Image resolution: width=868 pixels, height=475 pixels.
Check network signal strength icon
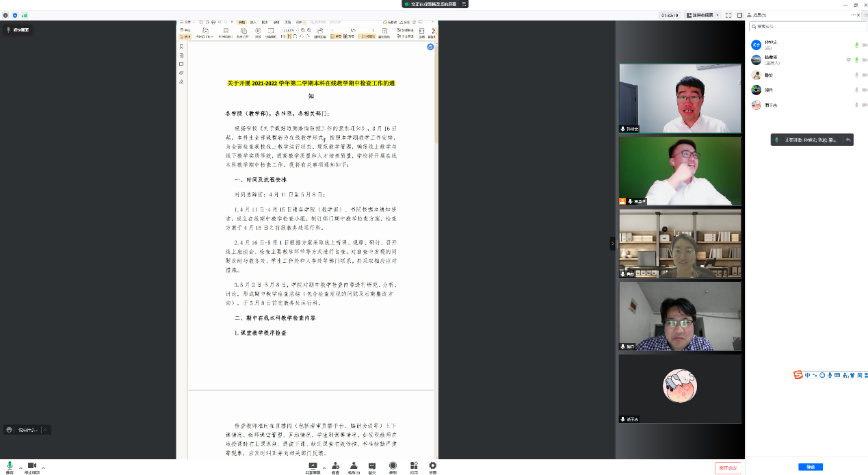[25, 15]
